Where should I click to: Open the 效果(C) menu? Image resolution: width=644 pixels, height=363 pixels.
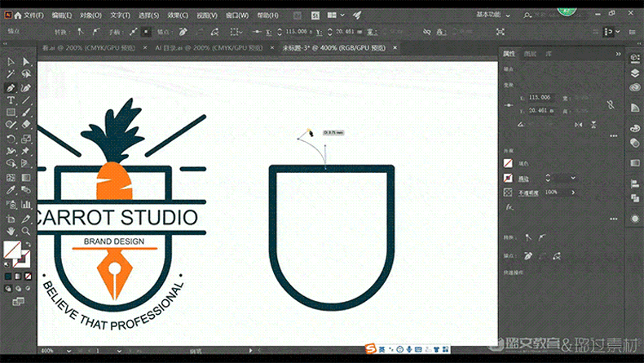178,15
